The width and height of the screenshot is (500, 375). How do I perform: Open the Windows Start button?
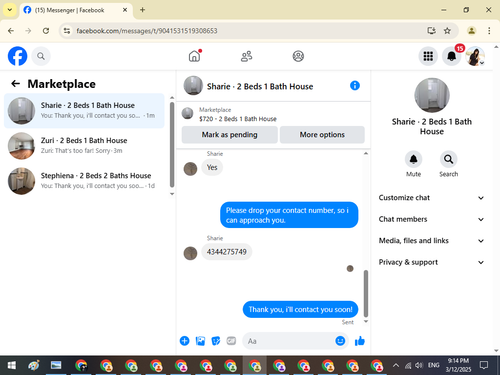(11, 365)
